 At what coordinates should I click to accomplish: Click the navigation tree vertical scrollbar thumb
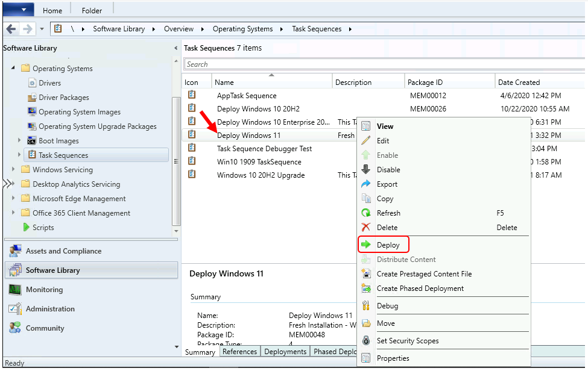[176, 161]
